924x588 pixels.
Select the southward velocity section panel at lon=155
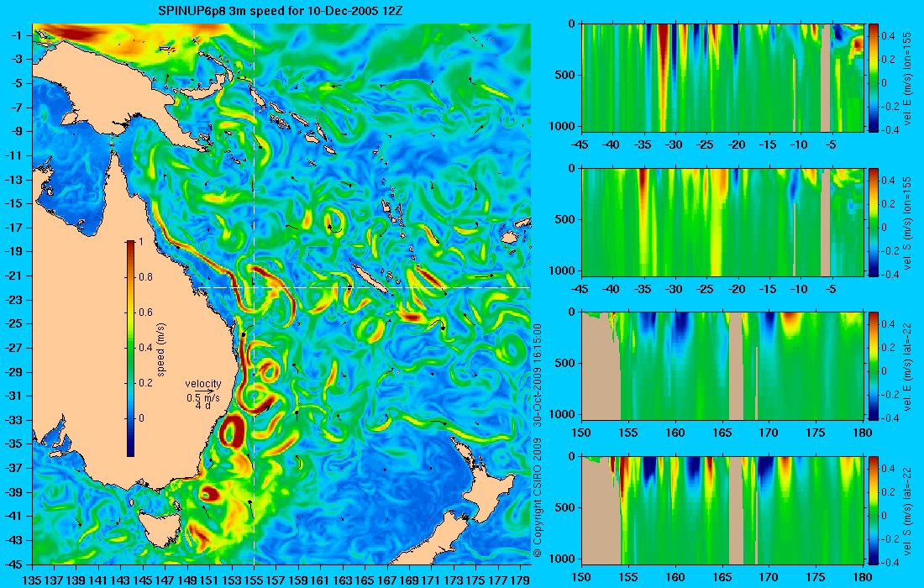(722, 222)
